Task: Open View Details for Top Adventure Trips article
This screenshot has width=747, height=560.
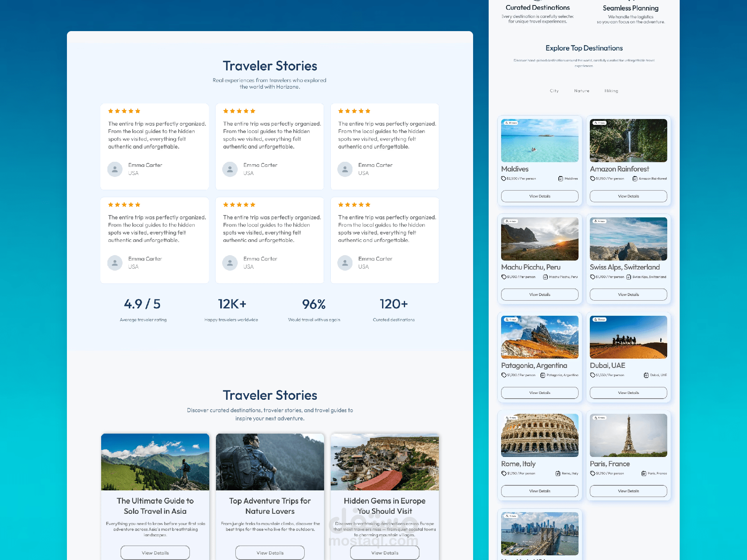Action: [x=270, y=553]
